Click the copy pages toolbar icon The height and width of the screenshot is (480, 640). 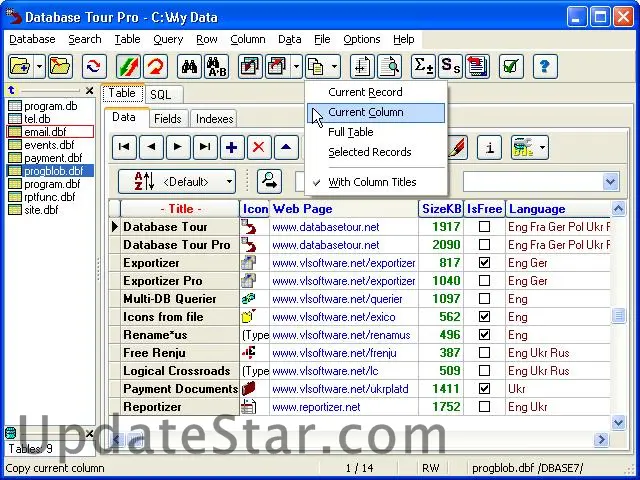point(316,66)
